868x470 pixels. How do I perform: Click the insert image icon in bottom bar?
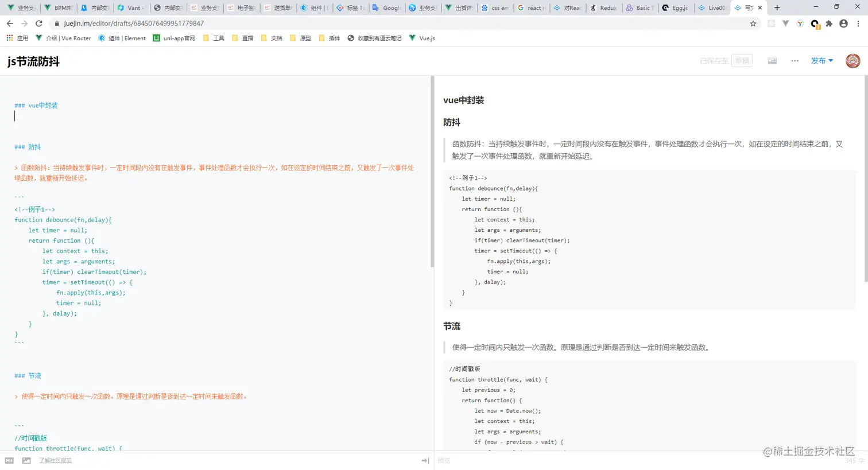(x=26, y=460)
